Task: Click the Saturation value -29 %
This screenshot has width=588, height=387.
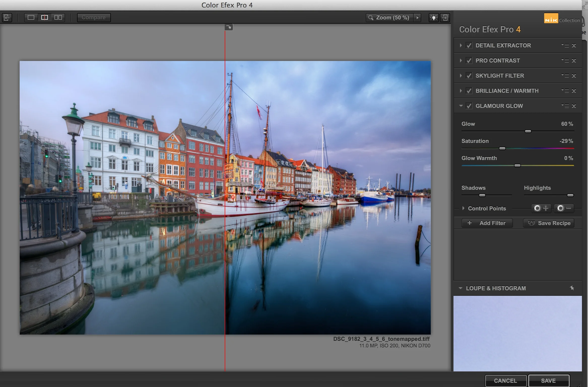Action: point(566,141)
